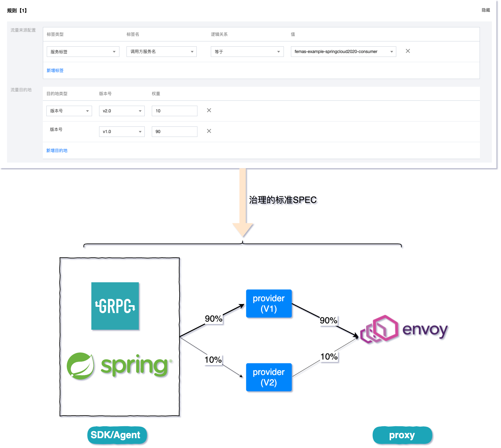This screenshot has width=501, height=448.
Task: Select the provider (V1) box
Action: [269, 304]
